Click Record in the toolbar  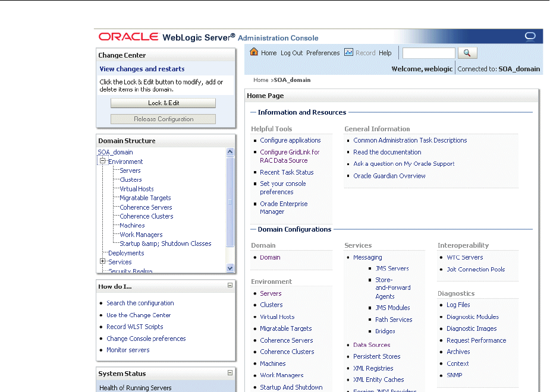pos(365,53)
